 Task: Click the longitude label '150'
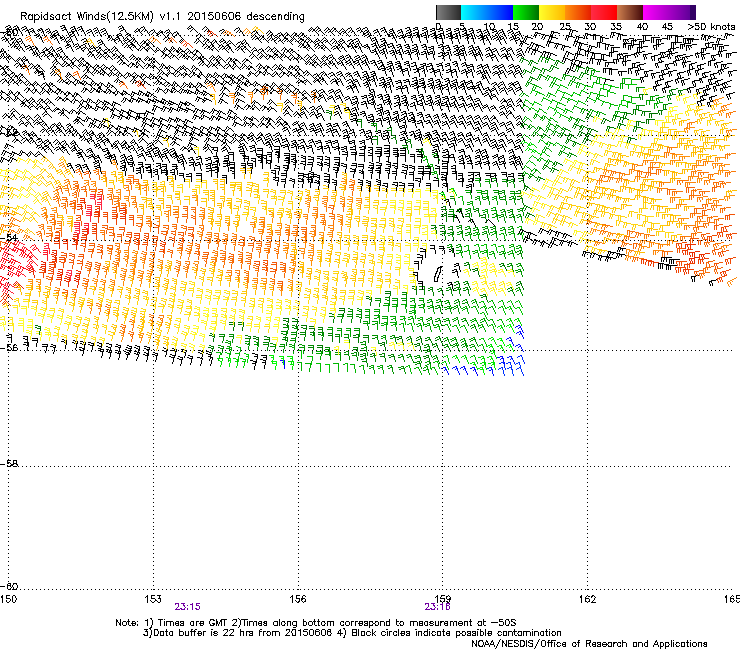tap(8, 599)
